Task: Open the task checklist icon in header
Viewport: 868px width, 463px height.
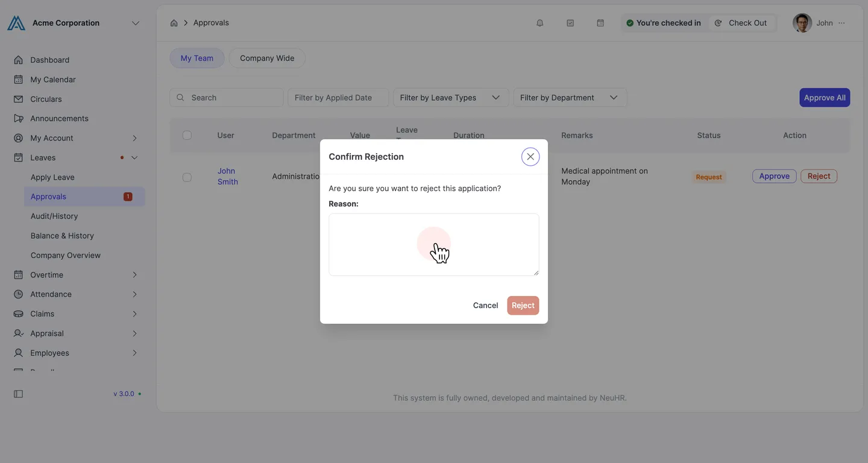Action: coord(570,23)
